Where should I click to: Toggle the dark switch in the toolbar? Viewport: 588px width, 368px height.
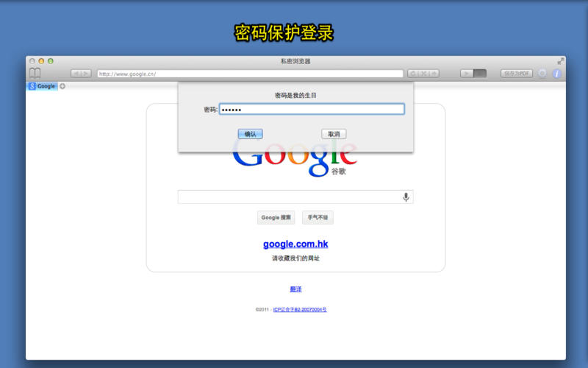tap(479, 74)
